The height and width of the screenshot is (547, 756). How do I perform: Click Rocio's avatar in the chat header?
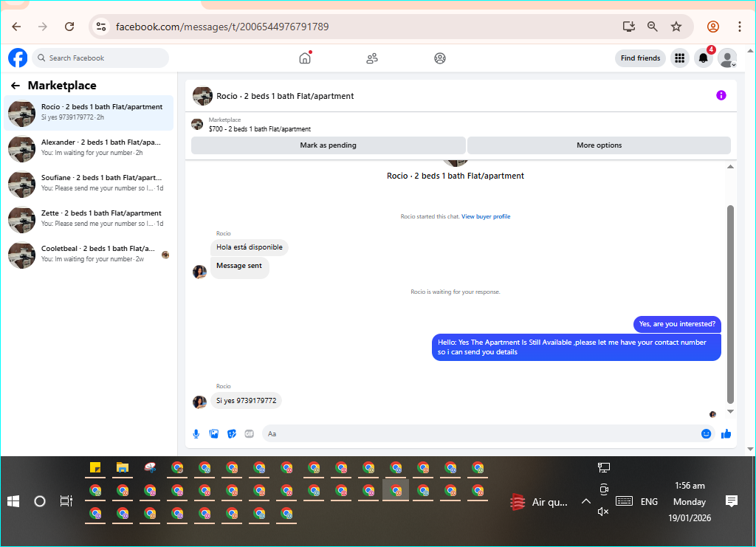[x=202, y=96]
